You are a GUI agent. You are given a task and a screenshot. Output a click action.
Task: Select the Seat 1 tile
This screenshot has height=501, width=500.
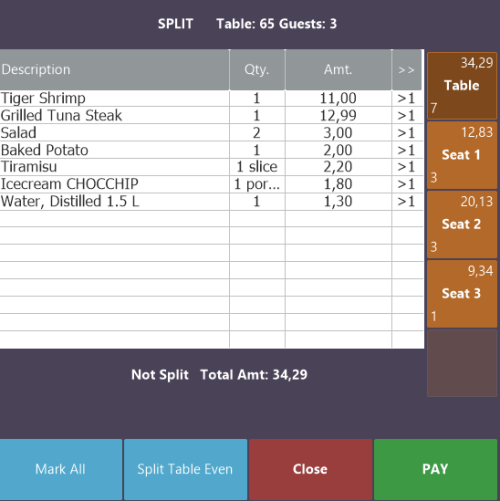click(x=462, y=155)
